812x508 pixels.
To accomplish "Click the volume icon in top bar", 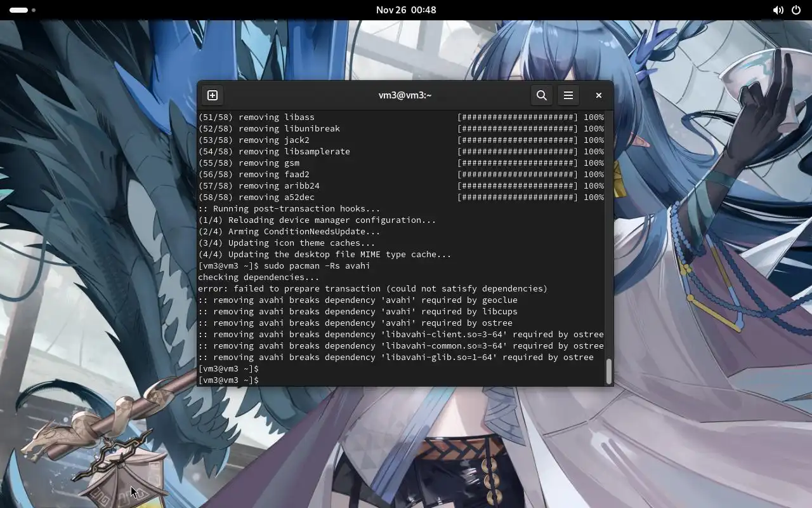I will tap(778, 10).
